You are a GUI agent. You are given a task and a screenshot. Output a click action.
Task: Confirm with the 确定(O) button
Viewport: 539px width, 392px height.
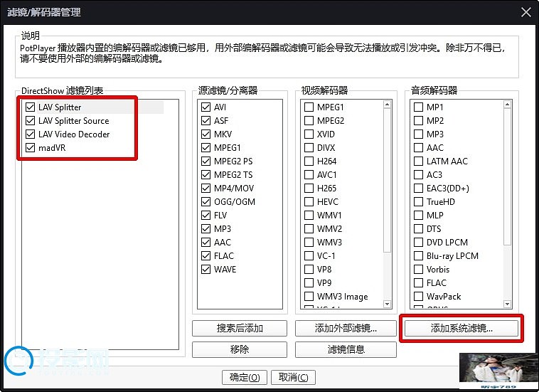[x=245, y=377]
